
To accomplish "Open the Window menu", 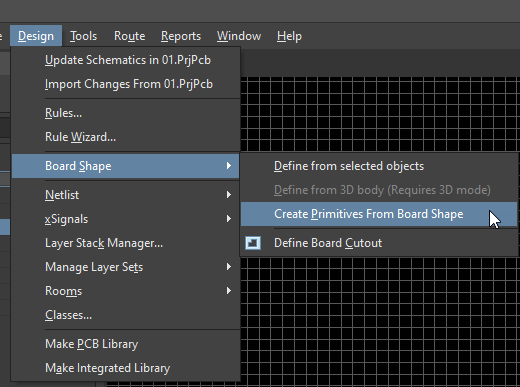I will pos(239,36).
